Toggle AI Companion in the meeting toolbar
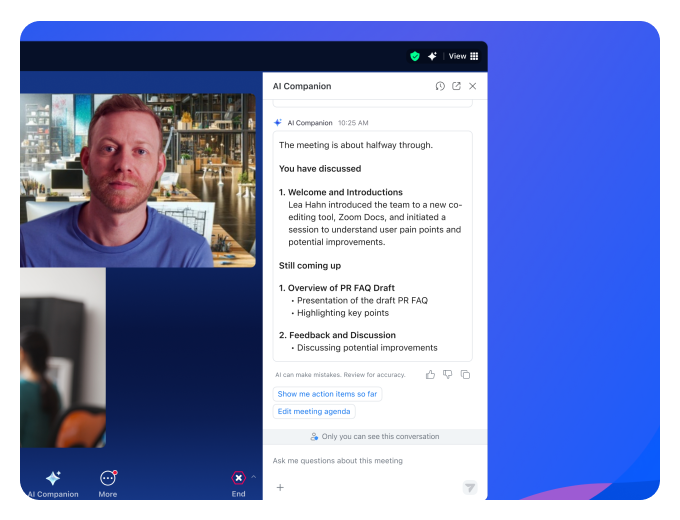 point(53,483)
